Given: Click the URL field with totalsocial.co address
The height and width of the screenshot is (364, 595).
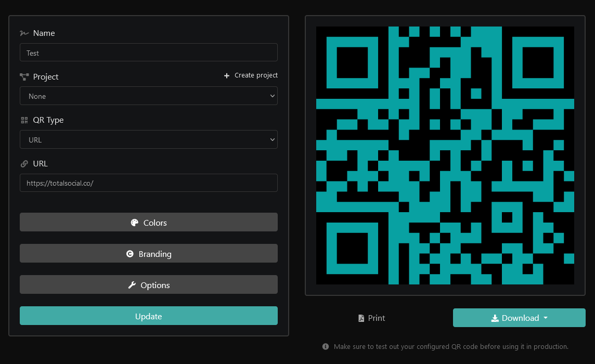Looking at the screenshot, I should (x=148, y=183).
